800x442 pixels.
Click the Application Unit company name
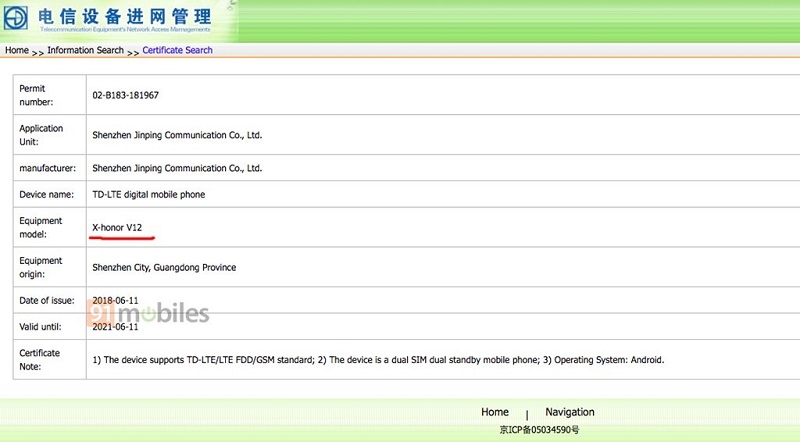(x=176, y=135)
